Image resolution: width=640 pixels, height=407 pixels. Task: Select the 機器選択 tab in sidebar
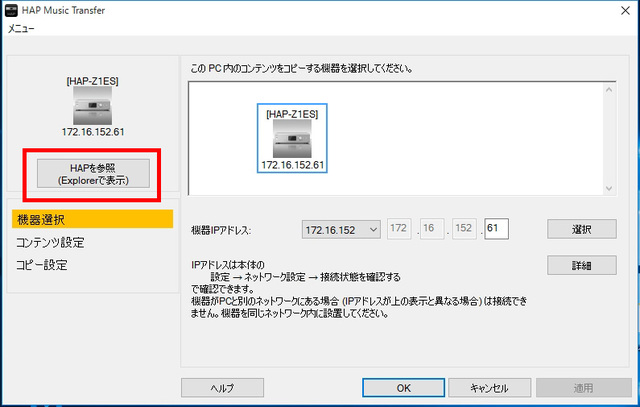click(x=93, y=219)
